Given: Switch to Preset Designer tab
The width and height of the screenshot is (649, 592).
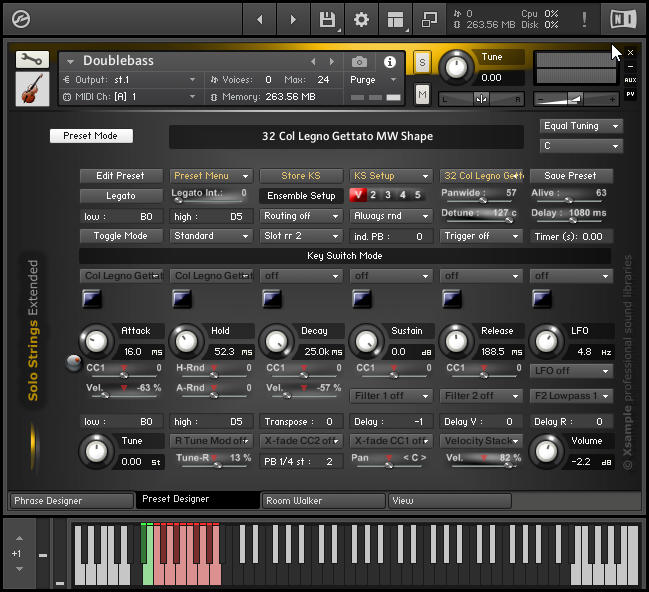Looking at the screenshot, I should pyautogui.click(x=198, y=499).
